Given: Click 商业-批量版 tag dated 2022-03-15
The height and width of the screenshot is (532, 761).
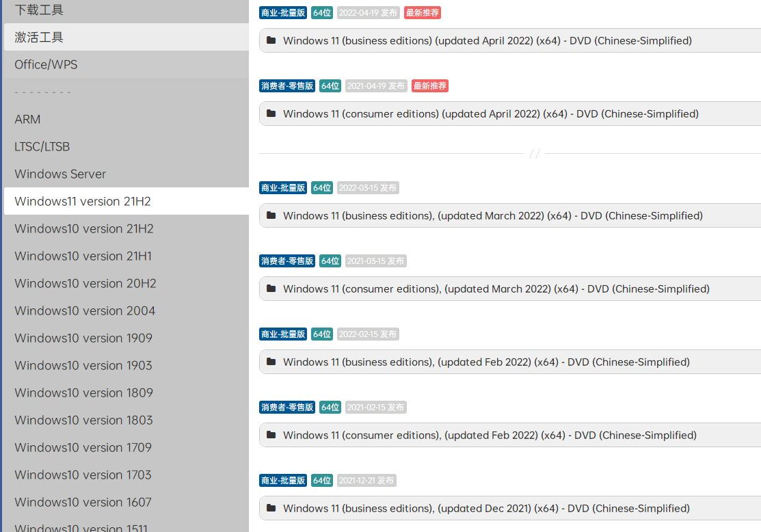Looking at the screenshot, I should (x=283, y=188).
